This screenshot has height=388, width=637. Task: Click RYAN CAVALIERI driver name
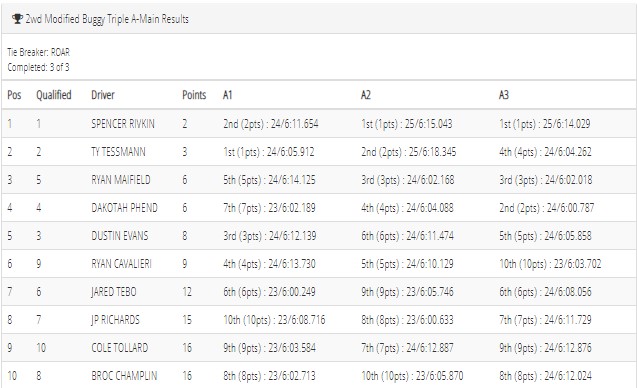(121, 264)
